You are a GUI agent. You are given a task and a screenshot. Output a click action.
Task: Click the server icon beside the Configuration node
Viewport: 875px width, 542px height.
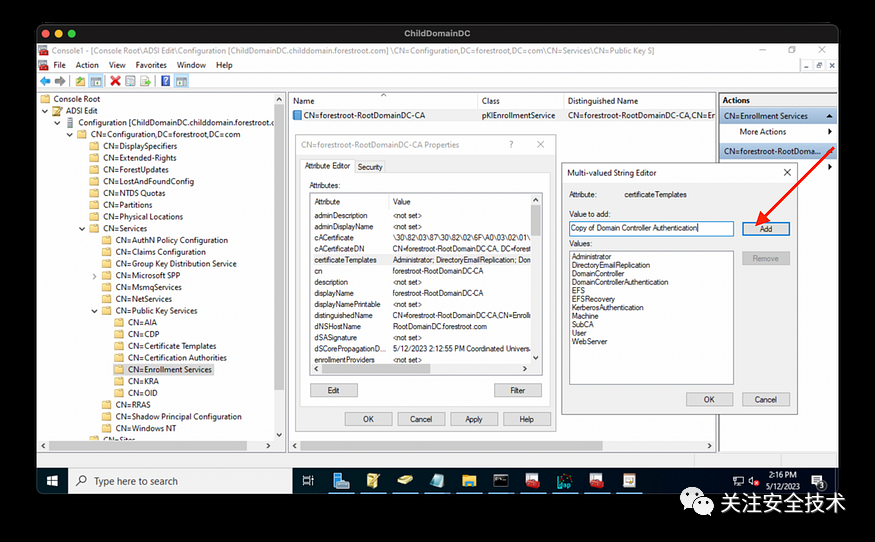[70, 122]
